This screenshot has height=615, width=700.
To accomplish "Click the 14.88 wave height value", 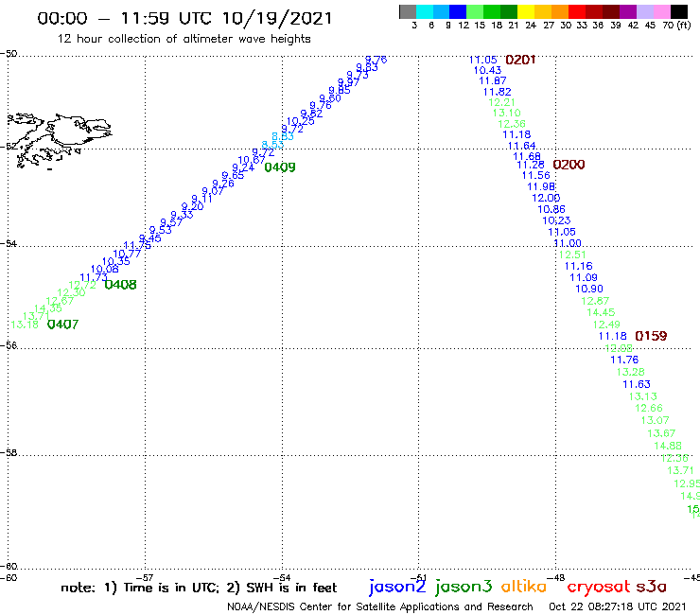I will [668, 446].
